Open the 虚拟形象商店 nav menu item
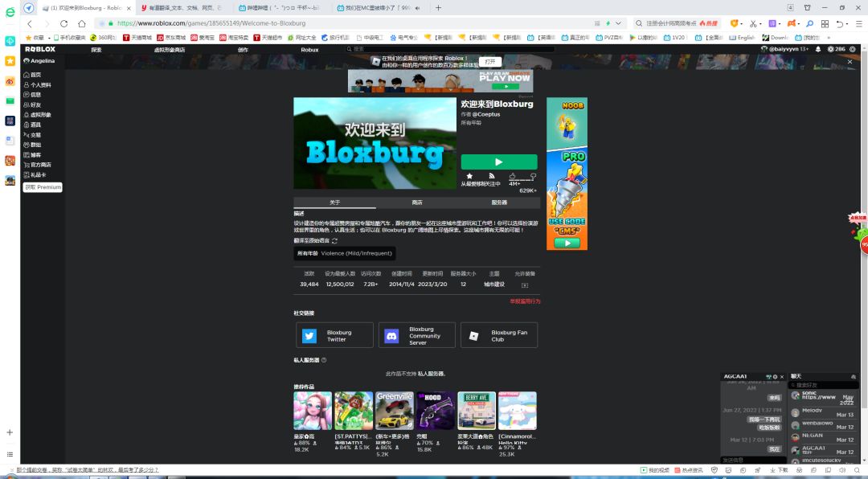 [x=170, y=49]
